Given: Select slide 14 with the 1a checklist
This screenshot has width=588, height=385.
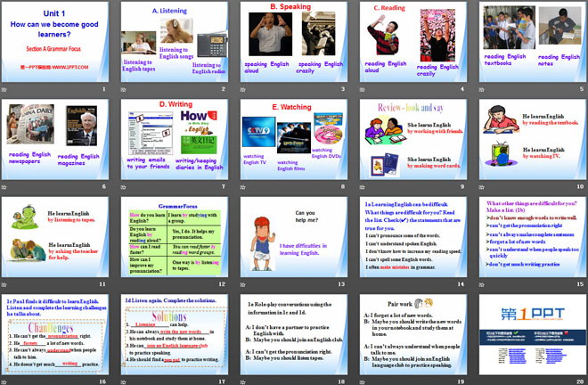Looking at the screenshot, I should tap(413, 237).
